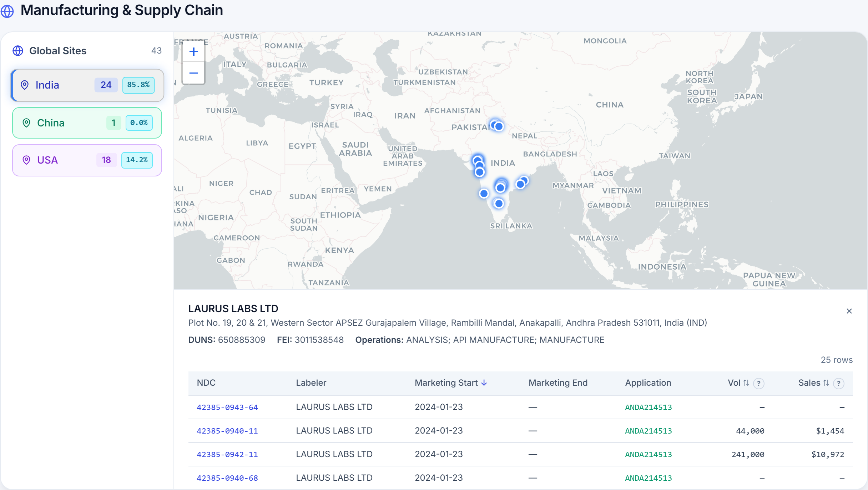
Task: Open NDC link 42385-0942-11
Action: coord(227,454)
